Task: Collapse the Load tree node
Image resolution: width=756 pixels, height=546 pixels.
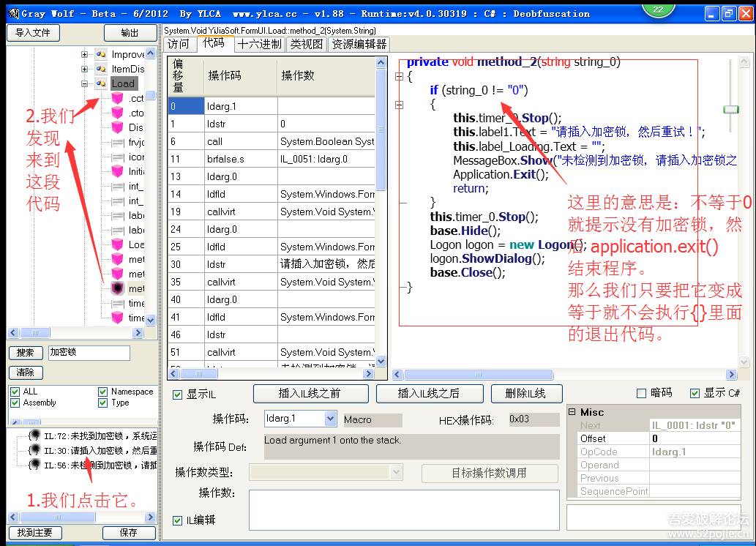Action: 85,83
